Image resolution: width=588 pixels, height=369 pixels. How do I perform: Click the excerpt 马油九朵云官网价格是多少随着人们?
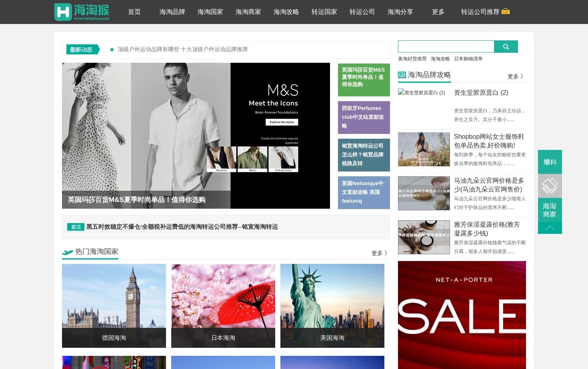(x=490, y=203)
